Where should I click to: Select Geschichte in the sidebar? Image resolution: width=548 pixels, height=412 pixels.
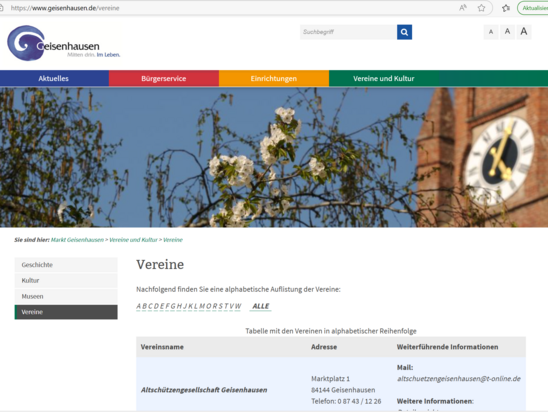pos(66,265)
